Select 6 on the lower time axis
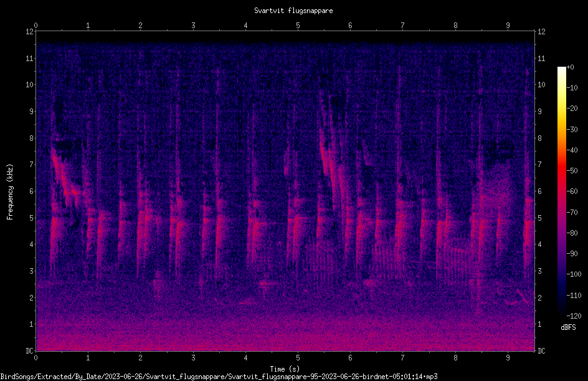The image size is (588, 381). pyautogui.click(x=350, y=358)
